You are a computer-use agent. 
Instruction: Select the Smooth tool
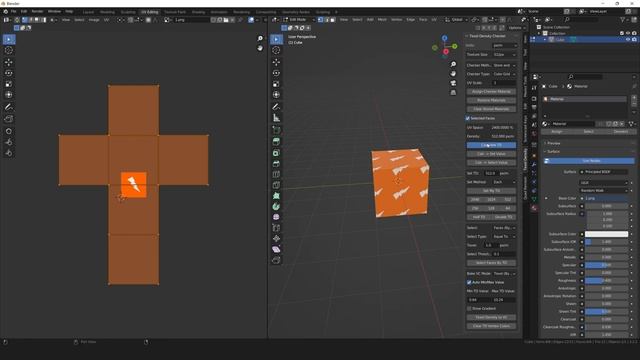coord(276,217)
